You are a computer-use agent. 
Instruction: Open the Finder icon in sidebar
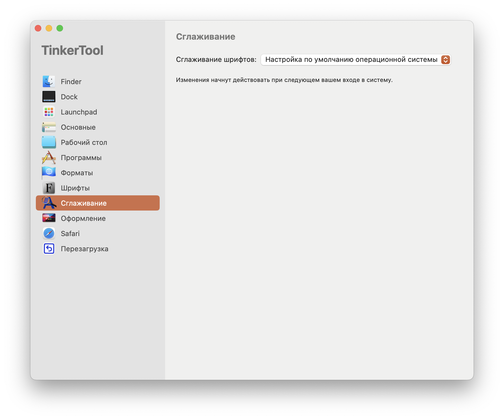pos(49,81)
